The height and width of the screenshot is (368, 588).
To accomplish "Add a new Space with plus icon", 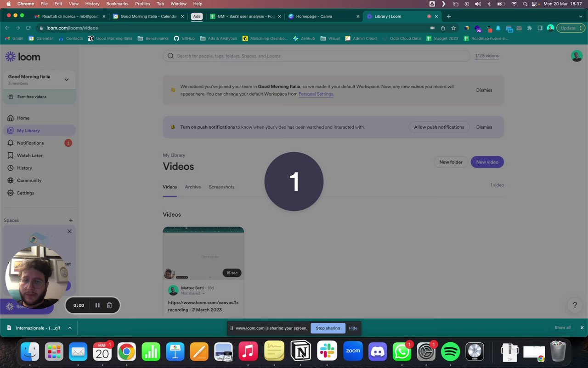I will (x=71, y=220).
